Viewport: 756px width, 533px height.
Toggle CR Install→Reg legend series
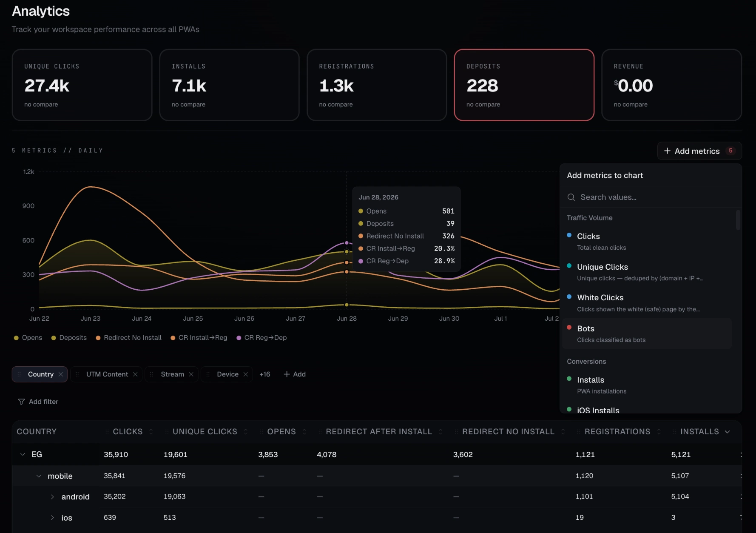pyautogui.click(x=199, y=338)
